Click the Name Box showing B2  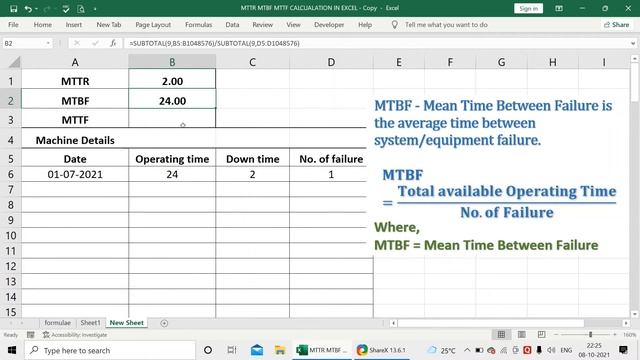tap(23, 43)
